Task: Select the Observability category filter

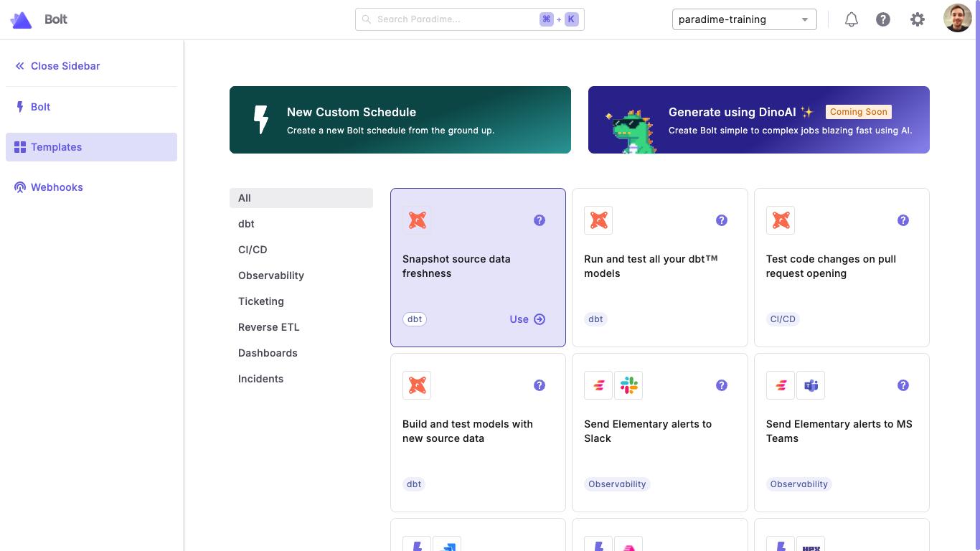Action: tap(270, 275)
